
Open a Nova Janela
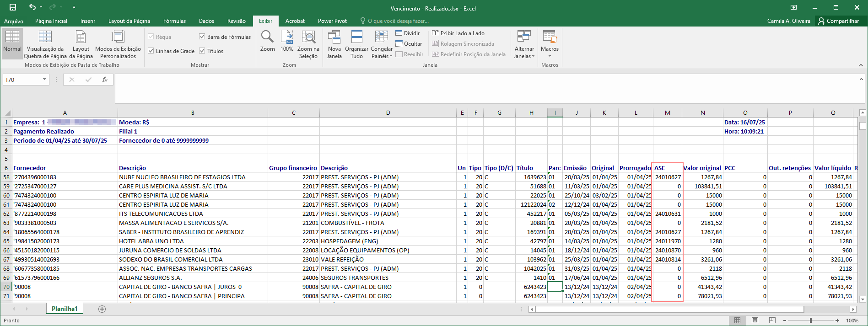[x=334, y=43]
